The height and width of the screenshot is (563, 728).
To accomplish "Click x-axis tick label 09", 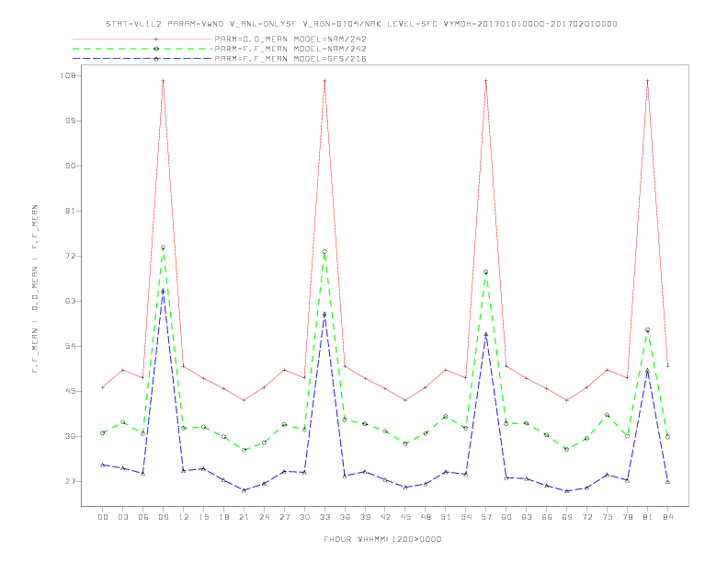I will tap(163, 517).
